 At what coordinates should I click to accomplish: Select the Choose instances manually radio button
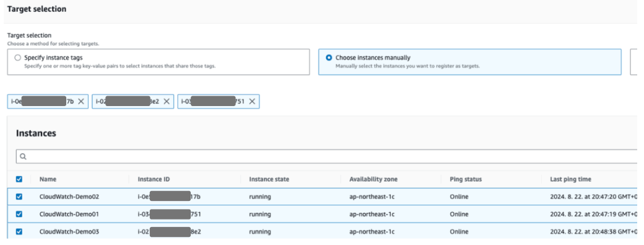(329, 58)
